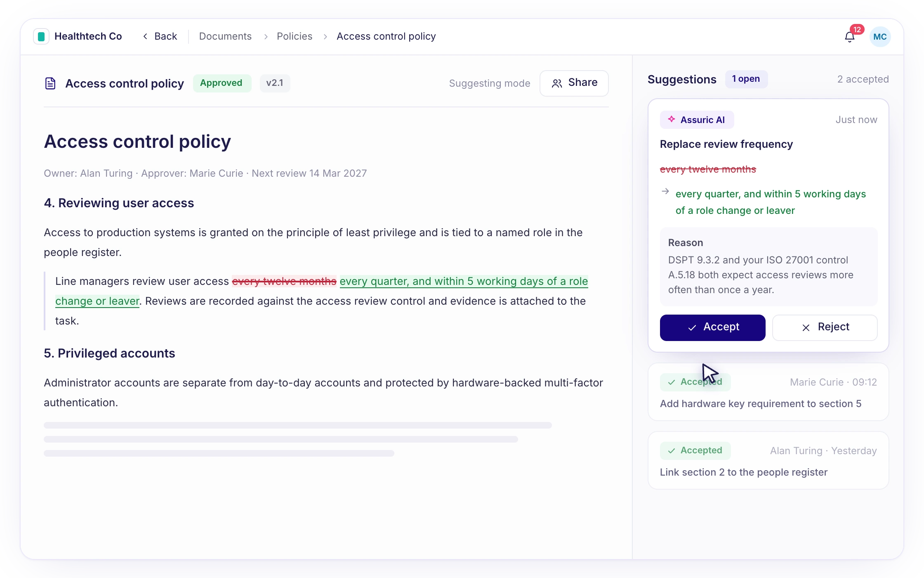The height and width of the screenshot is (578, 924).
Task: Click the document icon beside the policy title
Action: pyautogui.click(x=50, y=83)
